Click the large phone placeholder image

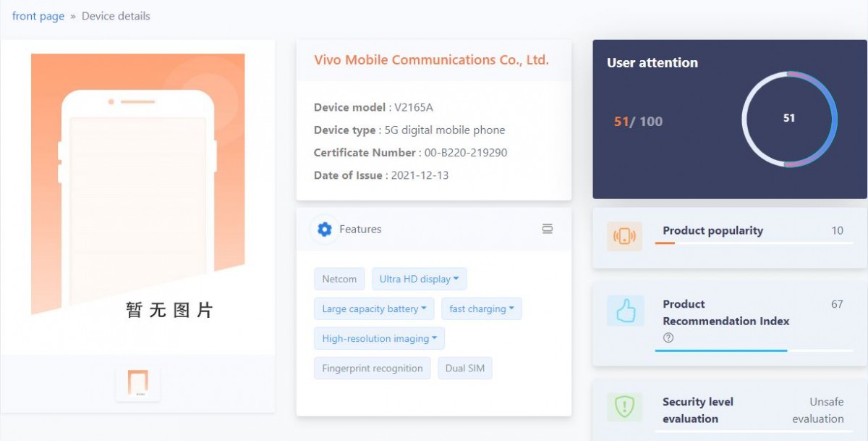click(x=137, y=188)
